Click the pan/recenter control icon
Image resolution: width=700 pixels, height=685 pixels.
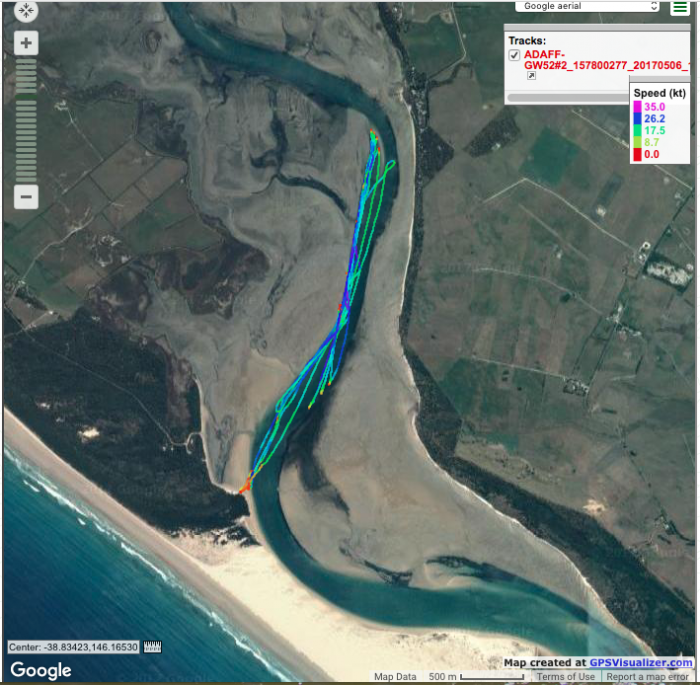tap(26, 13)
